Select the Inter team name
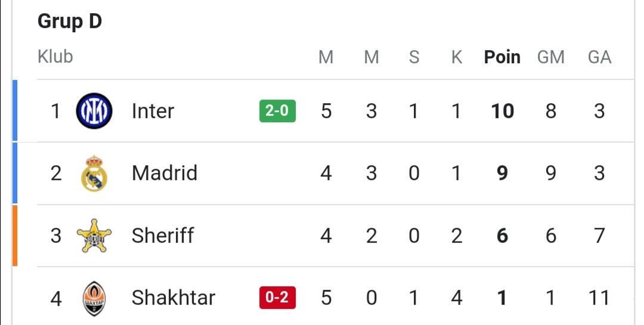Image resolution: width=644 pixels, height=325 pixels. 153,111
